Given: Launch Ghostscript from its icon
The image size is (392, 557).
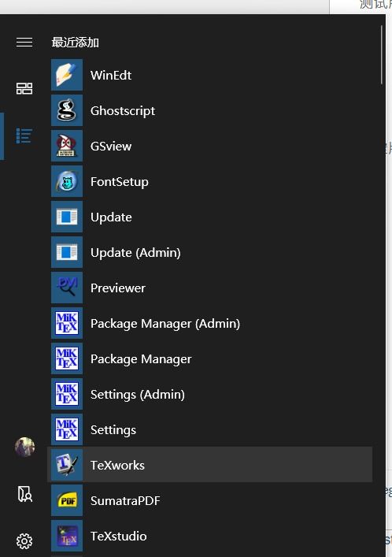Looking at the screenshot, I should click(67, 110).
